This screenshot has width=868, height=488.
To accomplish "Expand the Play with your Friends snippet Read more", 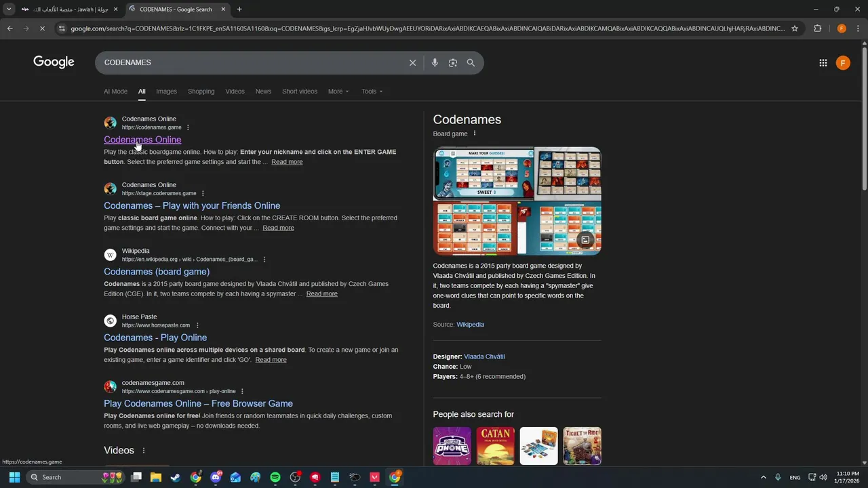I will click(x=278, y=228).
